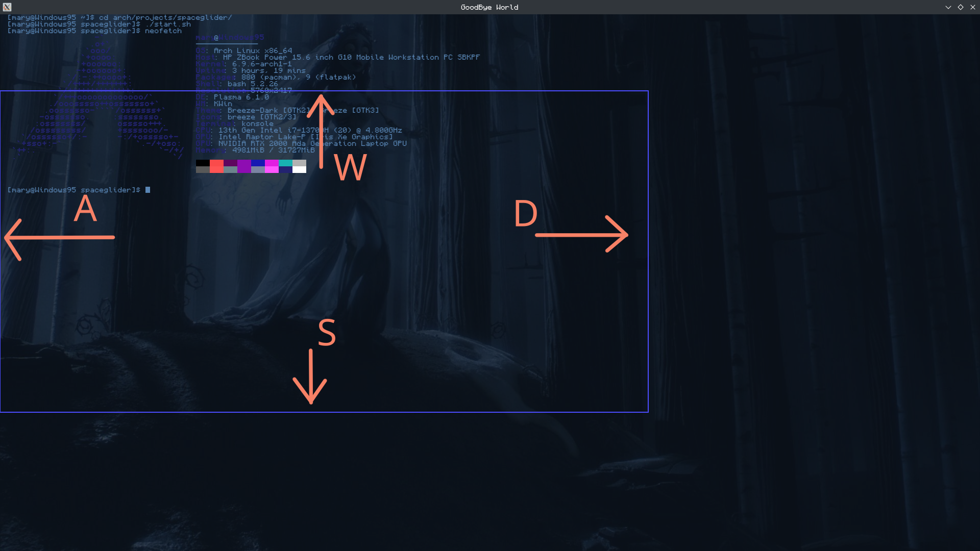Click the 'Arch Linux x86_64' OS line
Image resolution: width=980 pixels, height=551 pixels.
coord(253,51)
